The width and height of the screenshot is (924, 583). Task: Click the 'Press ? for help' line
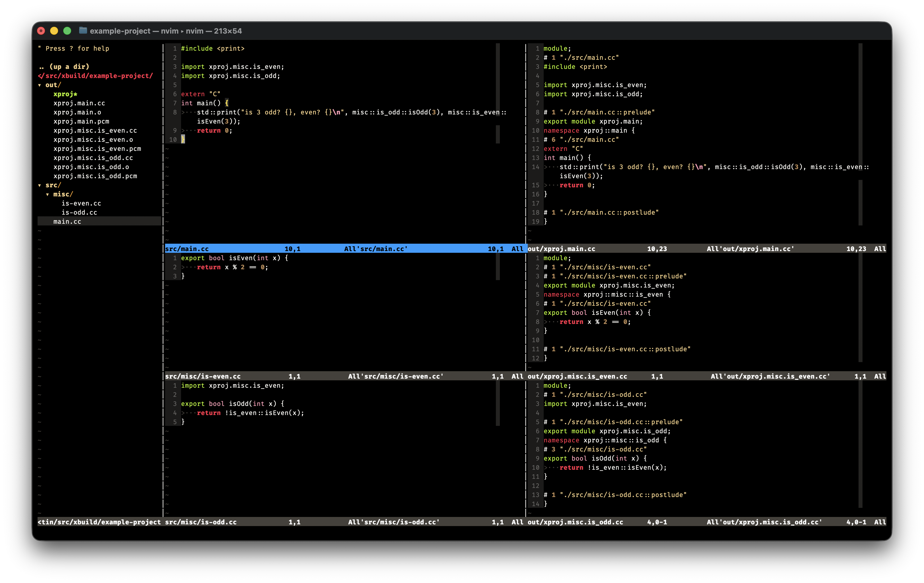(73, 49)
